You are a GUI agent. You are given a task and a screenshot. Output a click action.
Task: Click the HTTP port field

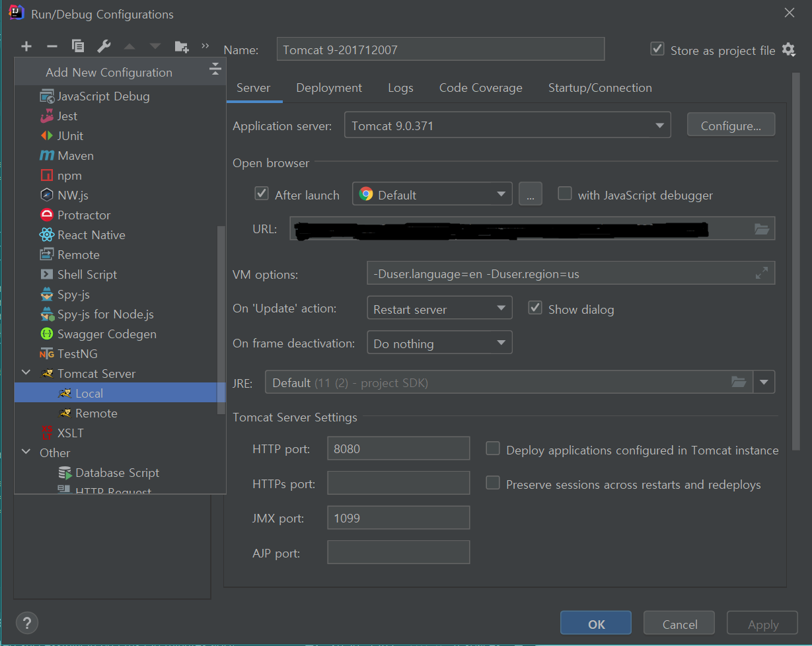[x=398, y=449]
